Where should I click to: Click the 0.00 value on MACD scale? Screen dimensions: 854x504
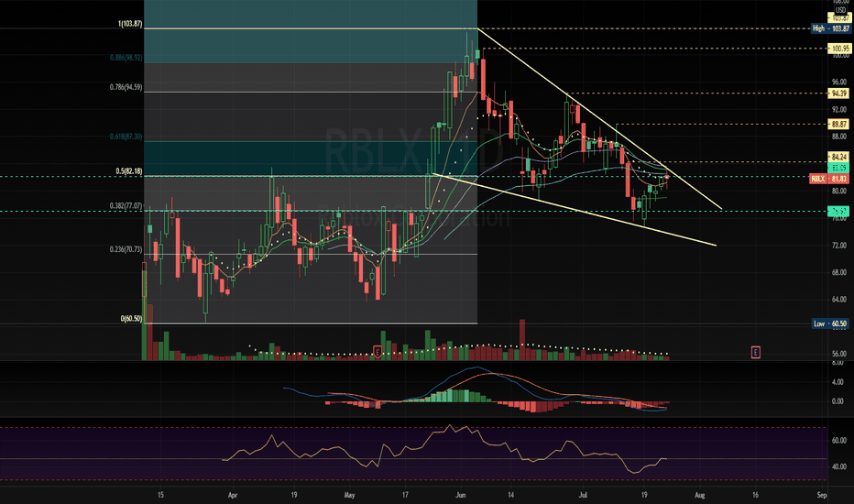(838, 401)
